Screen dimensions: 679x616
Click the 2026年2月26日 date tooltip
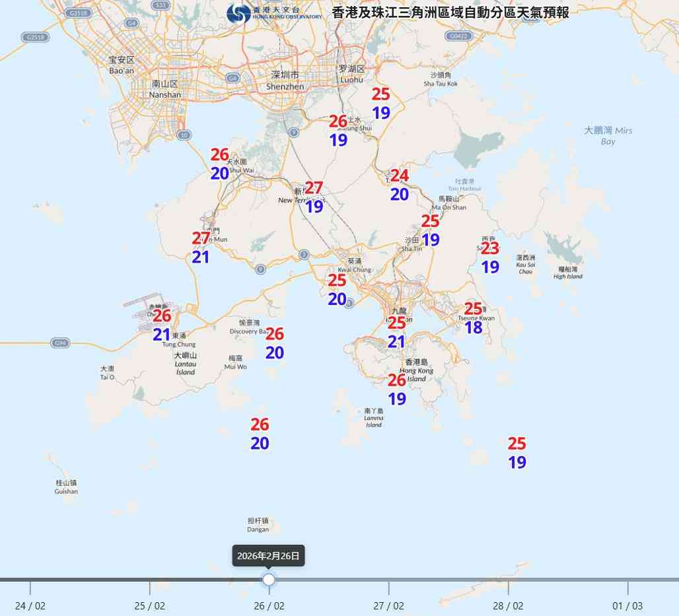pos(268,556)
